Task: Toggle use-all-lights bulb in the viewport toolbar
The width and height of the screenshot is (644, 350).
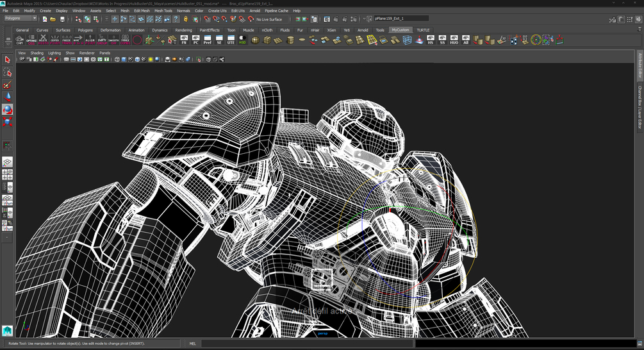Action: point(151,60)
